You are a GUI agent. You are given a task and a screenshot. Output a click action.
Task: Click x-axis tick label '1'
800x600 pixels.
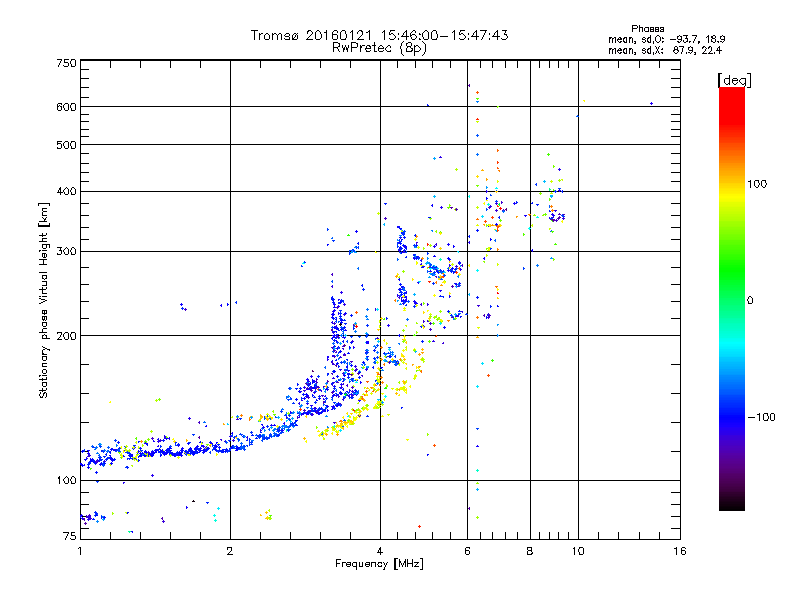click(80, 551)
